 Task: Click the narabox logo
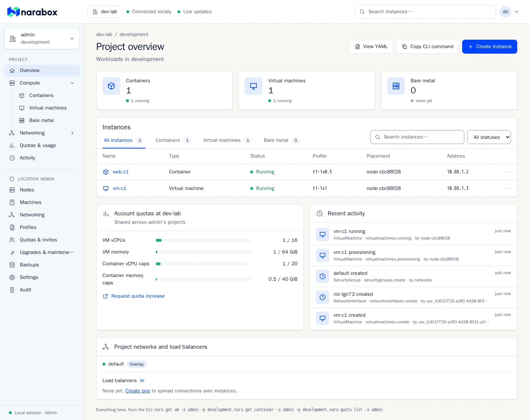[32, 12]
